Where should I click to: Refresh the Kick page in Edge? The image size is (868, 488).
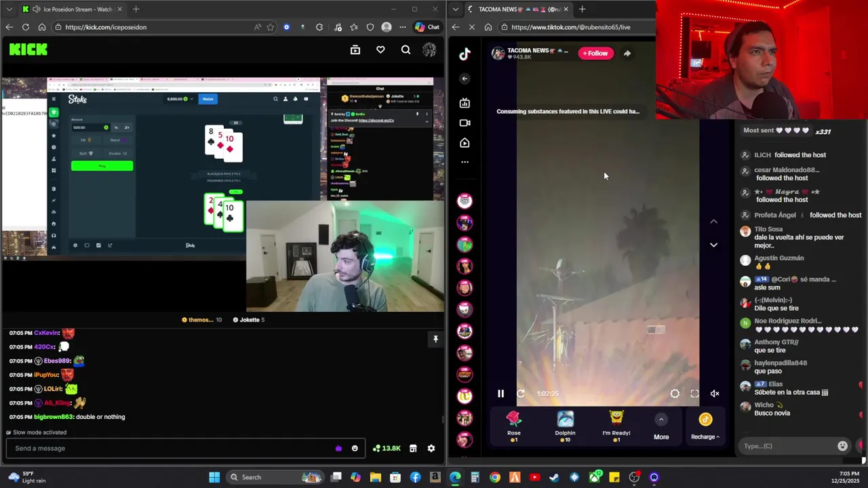(x=26, y=27)
